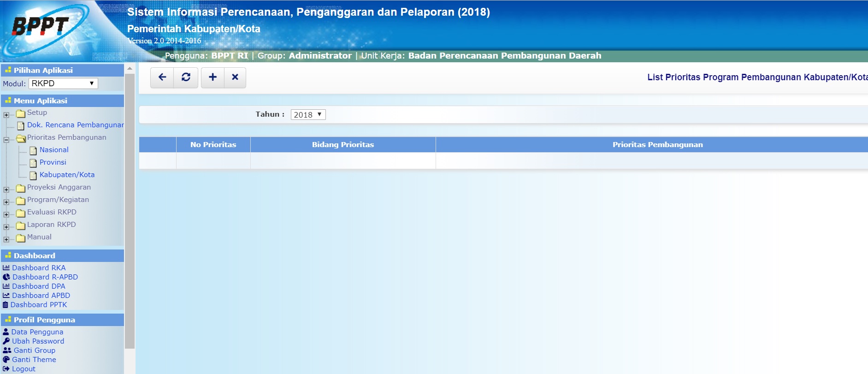Open the Nasional priorities item
Image resolution: width=868 pixels, height=374 pixels.
coord(54,150)
